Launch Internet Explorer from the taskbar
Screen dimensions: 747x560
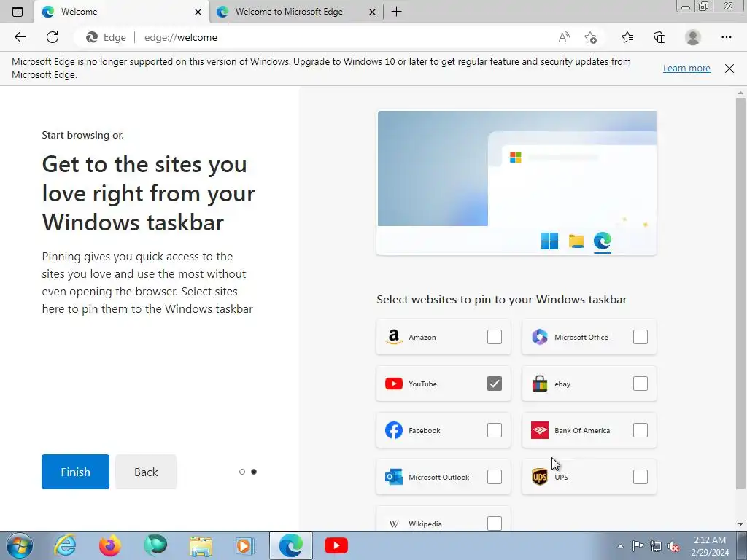coord(65,545)
